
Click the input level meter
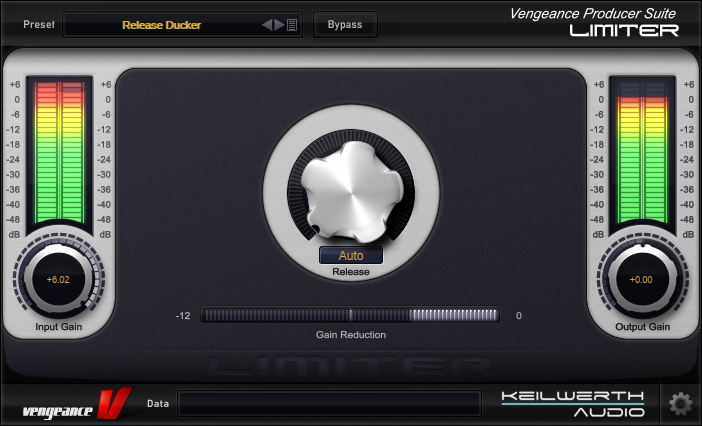pyautogui.click(x=61, y=152)
